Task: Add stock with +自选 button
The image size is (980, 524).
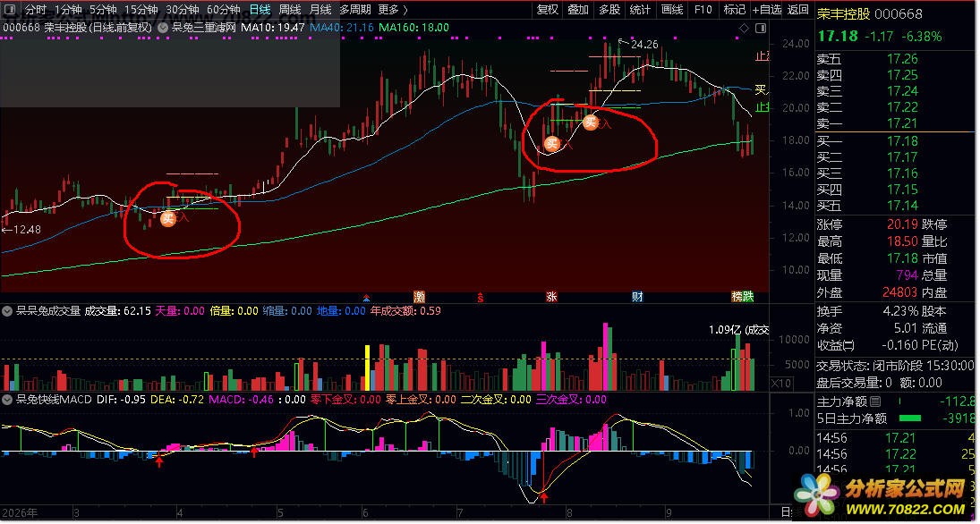Action: coord(768,9)
